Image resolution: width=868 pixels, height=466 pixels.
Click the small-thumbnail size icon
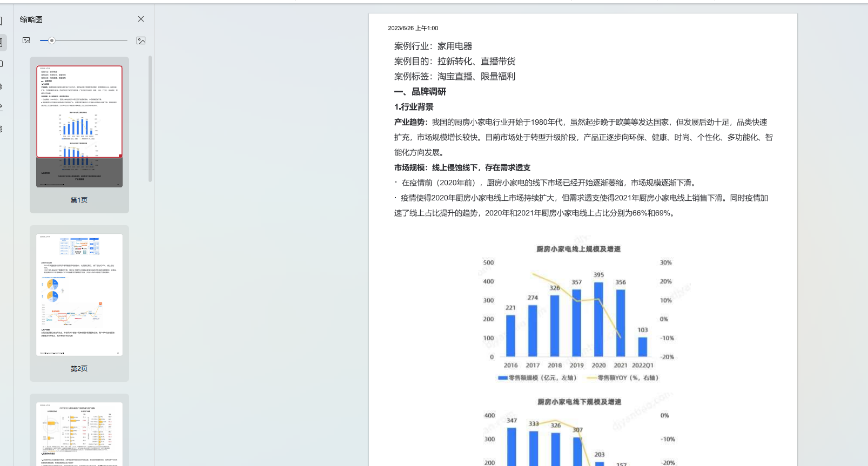(26, 40)
